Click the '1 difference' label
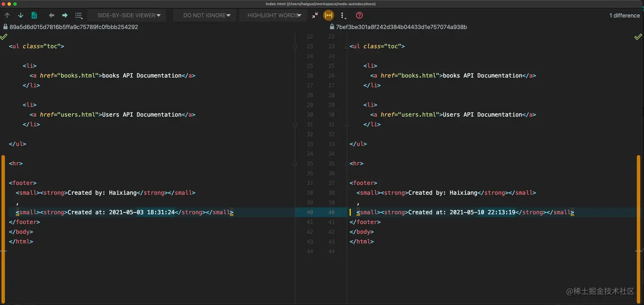This screenshot has width=644, height=305. (x=624, y=15)
